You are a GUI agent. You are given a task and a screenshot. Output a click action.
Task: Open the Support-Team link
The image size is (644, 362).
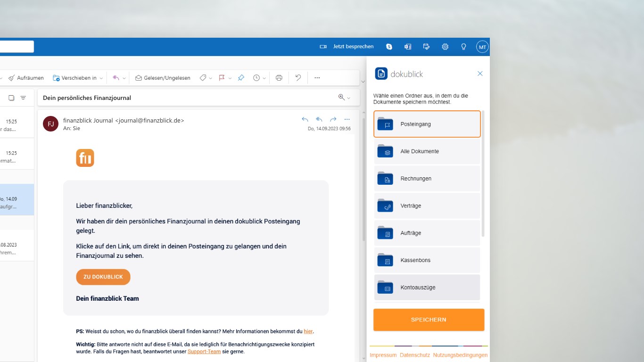click(204, 351)
